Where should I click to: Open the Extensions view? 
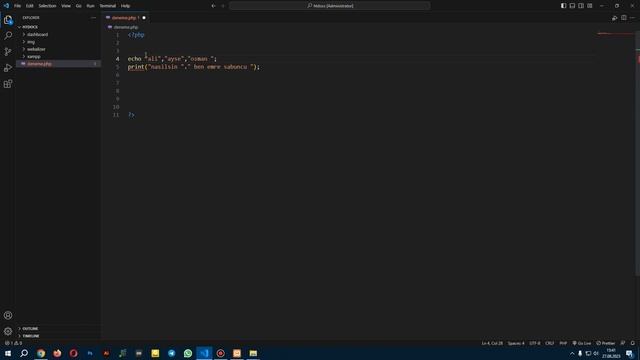(8, 84)
